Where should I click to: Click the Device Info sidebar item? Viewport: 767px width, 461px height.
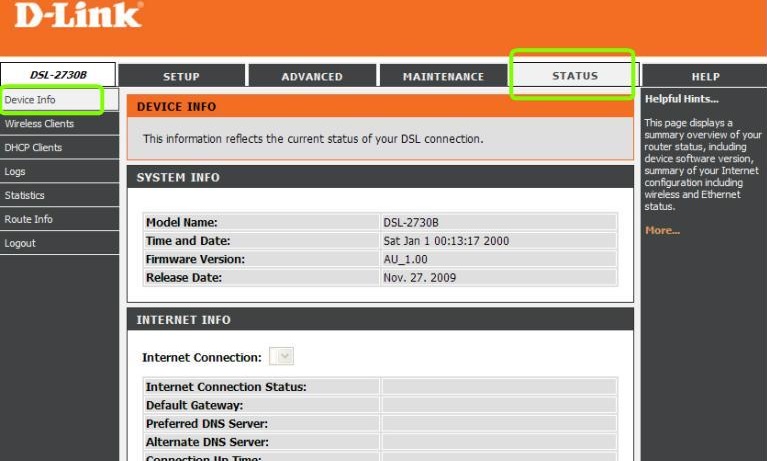click(x=59, y=99)
